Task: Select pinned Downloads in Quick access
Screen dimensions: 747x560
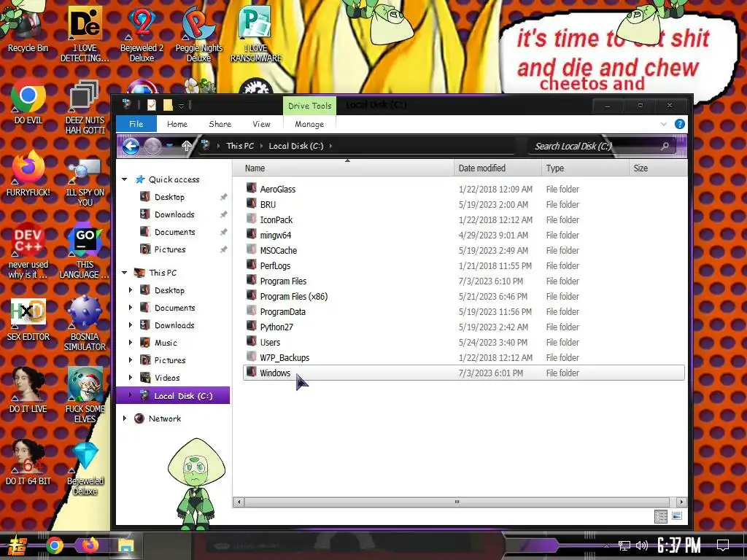Action: coord(174,214)
